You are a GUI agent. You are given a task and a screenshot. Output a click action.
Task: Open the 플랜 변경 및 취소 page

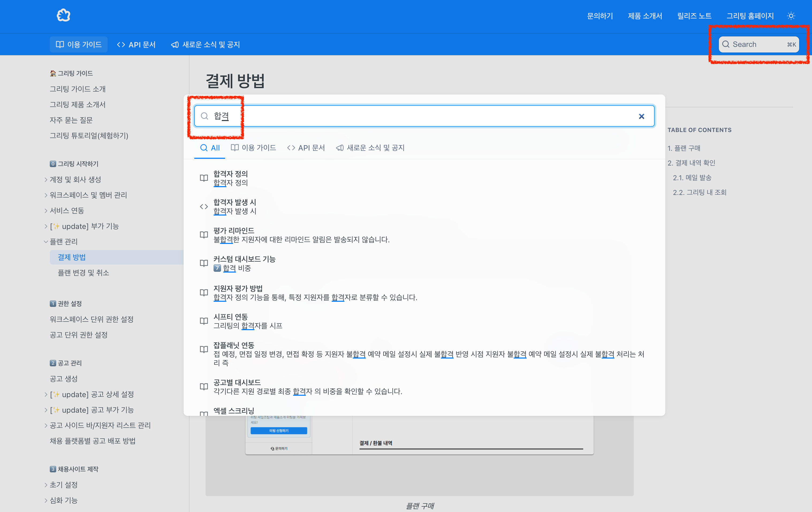point(83,273)
